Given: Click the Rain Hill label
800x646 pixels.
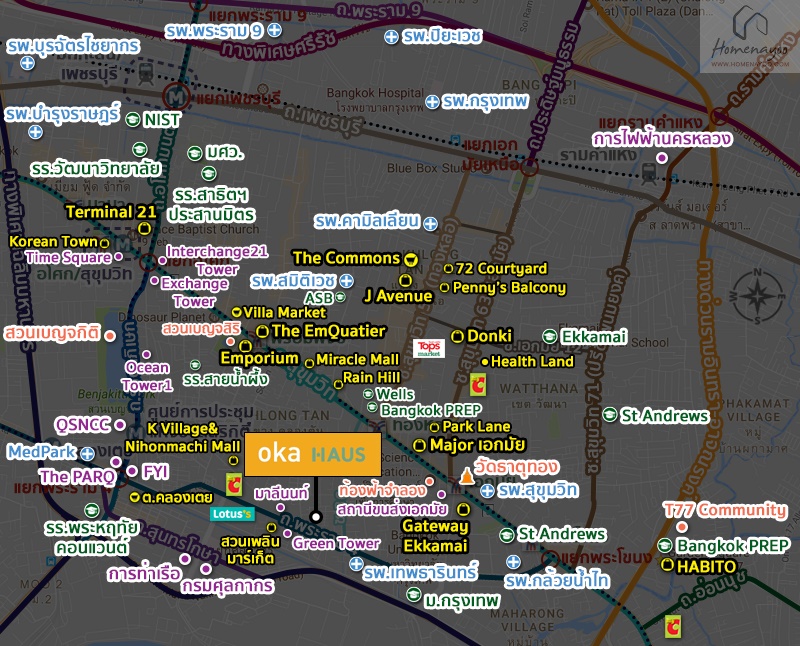Looking at the screenshot, I should tap(371, 378).
